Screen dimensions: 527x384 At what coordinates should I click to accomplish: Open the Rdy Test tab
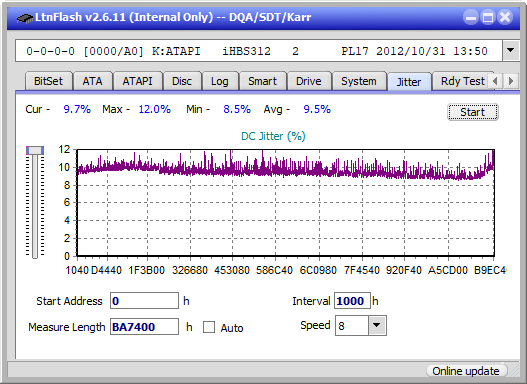pyautogui.click(x=462, y=81)
